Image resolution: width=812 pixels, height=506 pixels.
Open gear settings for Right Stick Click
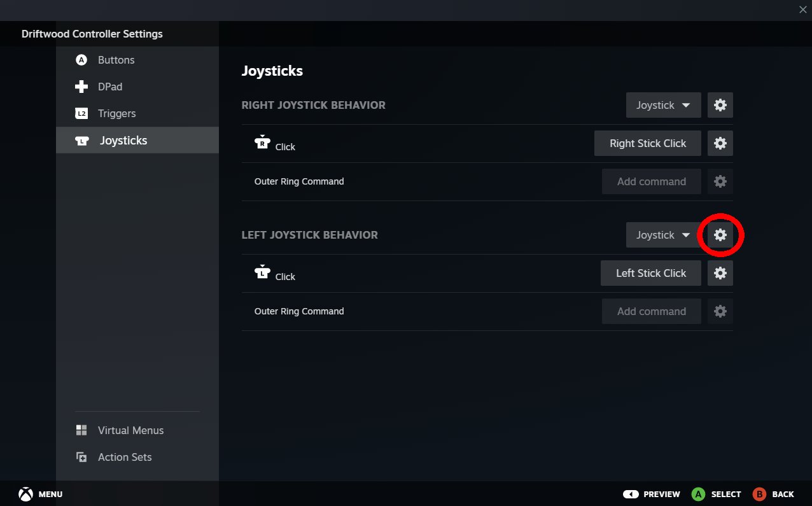tap(720, 143)
